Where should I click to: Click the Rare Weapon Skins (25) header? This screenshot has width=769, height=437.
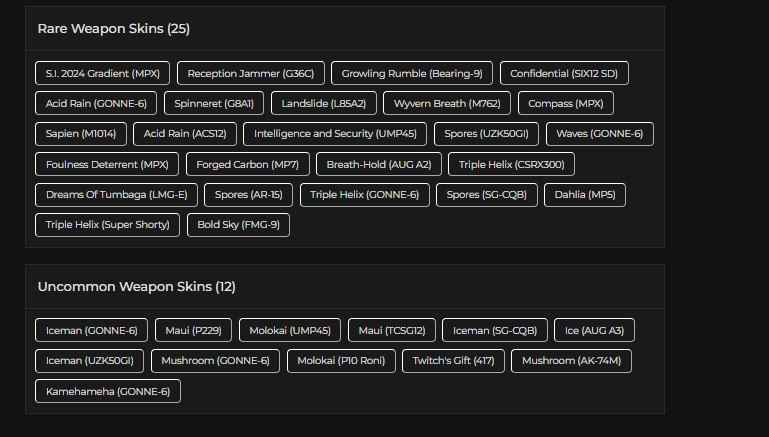(x=113, y=29)
